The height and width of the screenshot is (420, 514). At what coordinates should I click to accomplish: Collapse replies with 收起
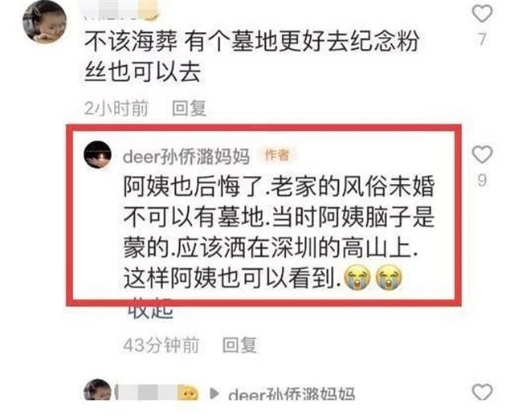pyautogui.click(x=150, y=309)
